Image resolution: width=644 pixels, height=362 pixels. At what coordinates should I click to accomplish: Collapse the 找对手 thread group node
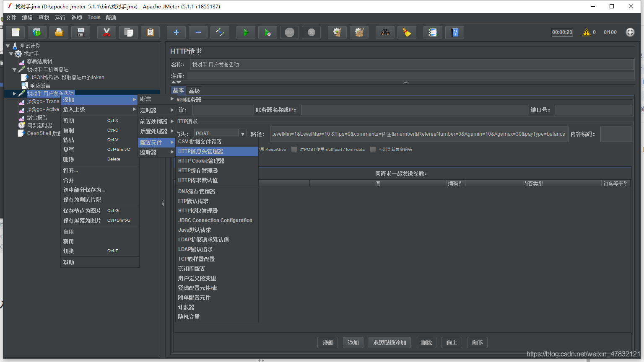[x=11, y=54]
